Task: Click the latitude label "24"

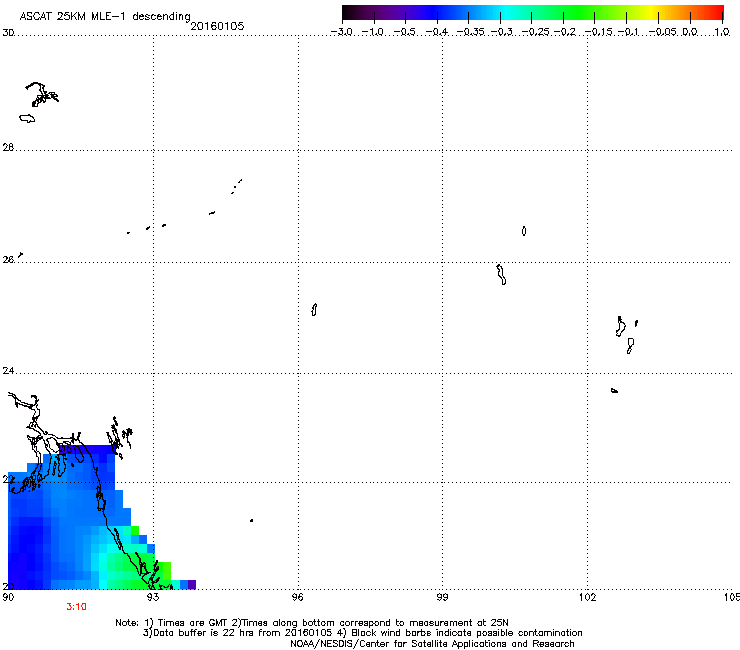Action: (x=8, y=371)
